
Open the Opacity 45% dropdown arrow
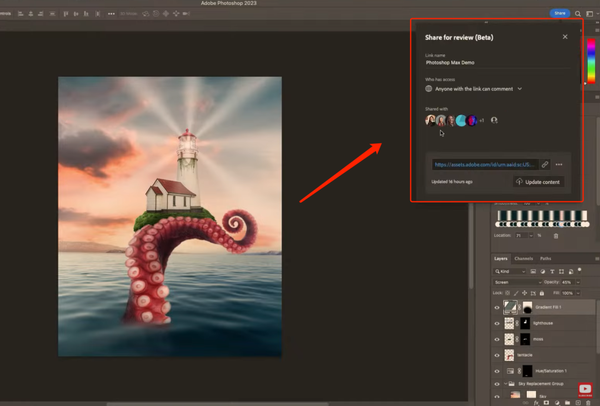click(578, 282)
